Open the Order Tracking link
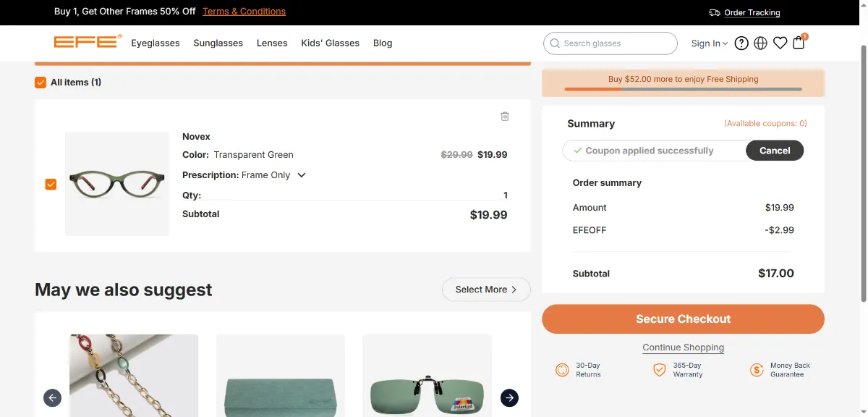The width and height of the screenshot is (868, 417). point(752,12)
